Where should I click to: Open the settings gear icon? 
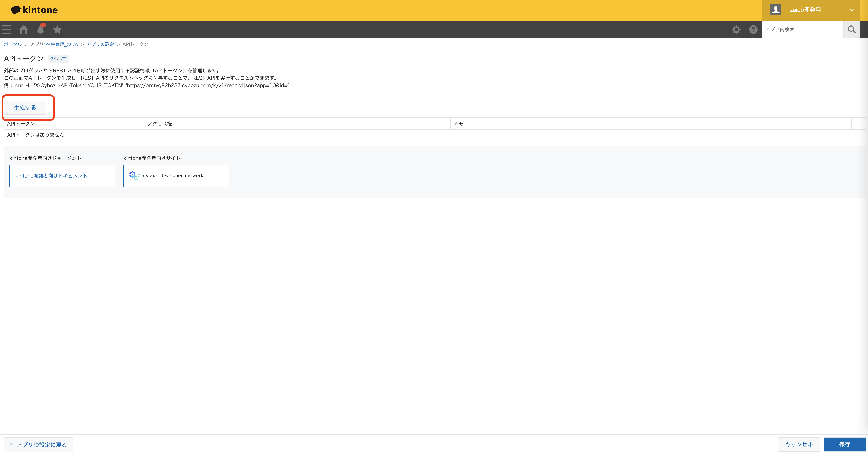736,30
